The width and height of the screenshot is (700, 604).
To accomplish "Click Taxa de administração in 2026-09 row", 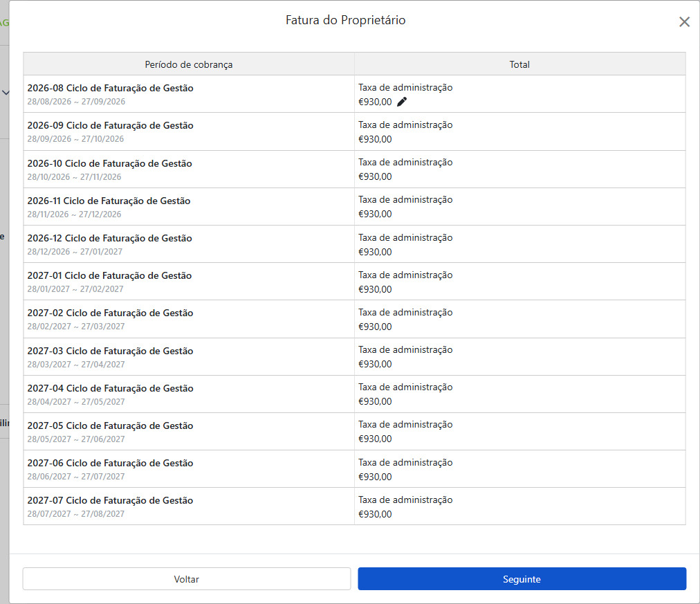I will point(405,125).
